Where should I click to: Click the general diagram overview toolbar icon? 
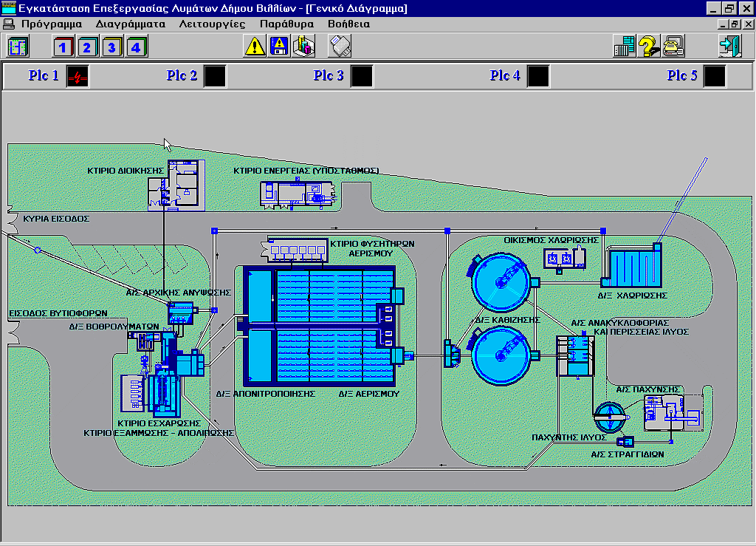coord(18,47)
